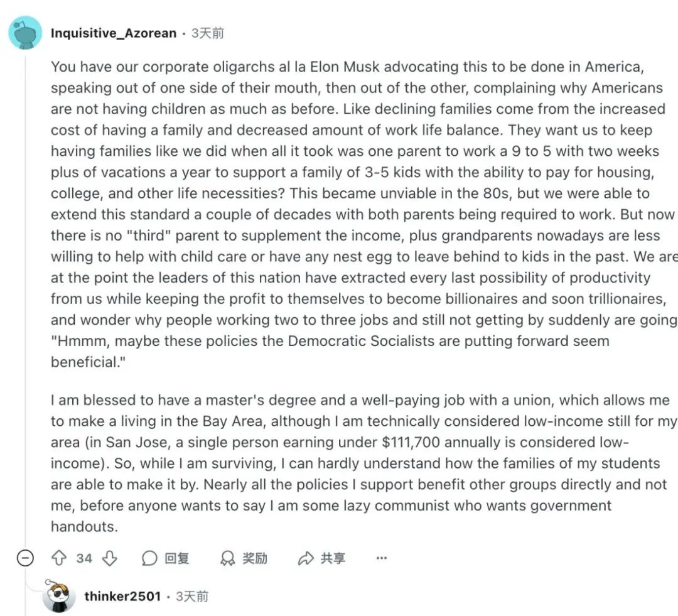Click the 3天前 timestamp beside thinker2501

point(192,597)
